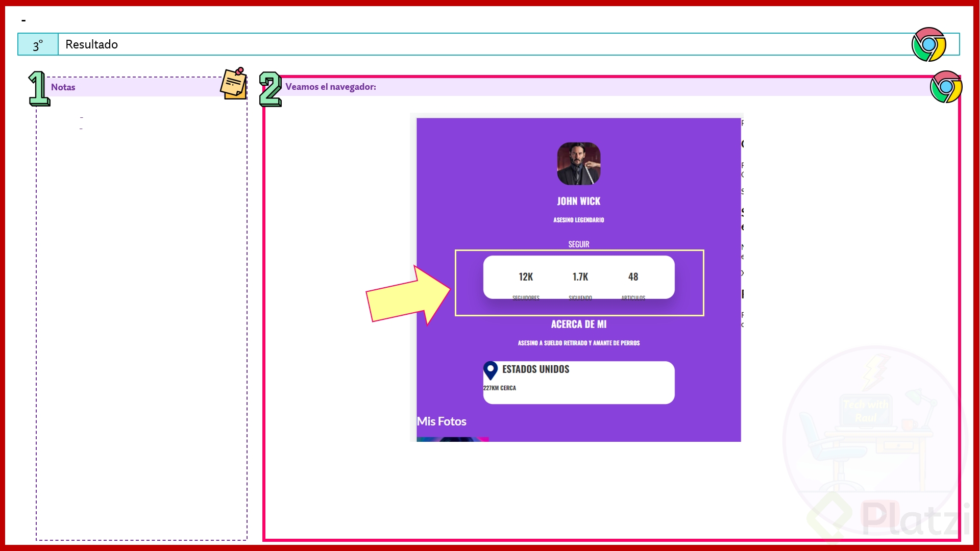
Task: Click the SEGUIR follow button
Action: 578,244
